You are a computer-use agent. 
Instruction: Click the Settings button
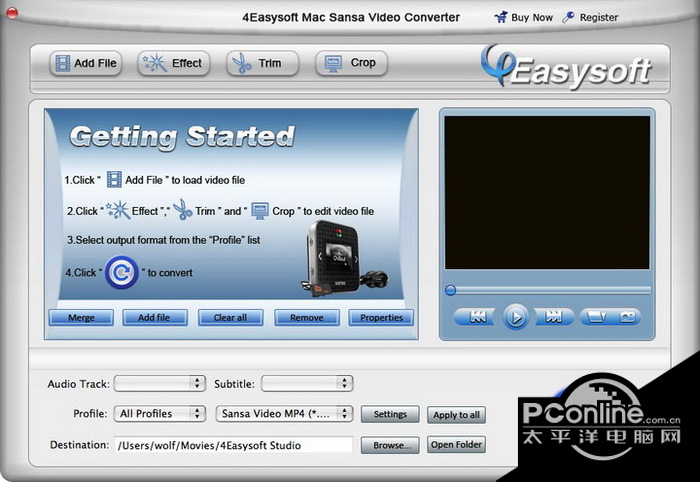coord(390,414)
